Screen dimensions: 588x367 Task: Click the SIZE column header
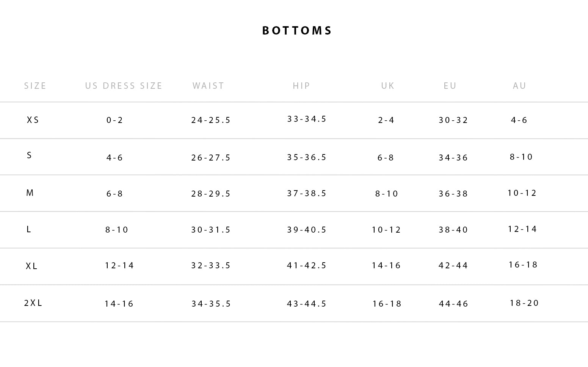tap(35, 86)
